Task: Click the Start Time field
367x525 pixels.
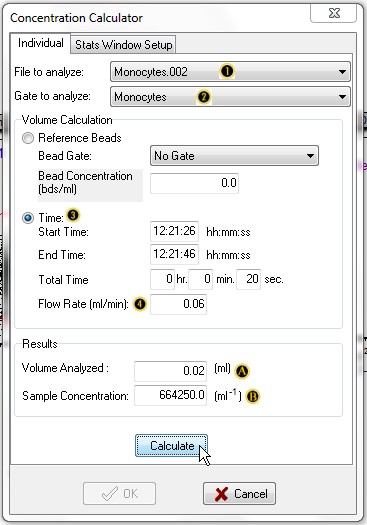Action: [174, 231]
